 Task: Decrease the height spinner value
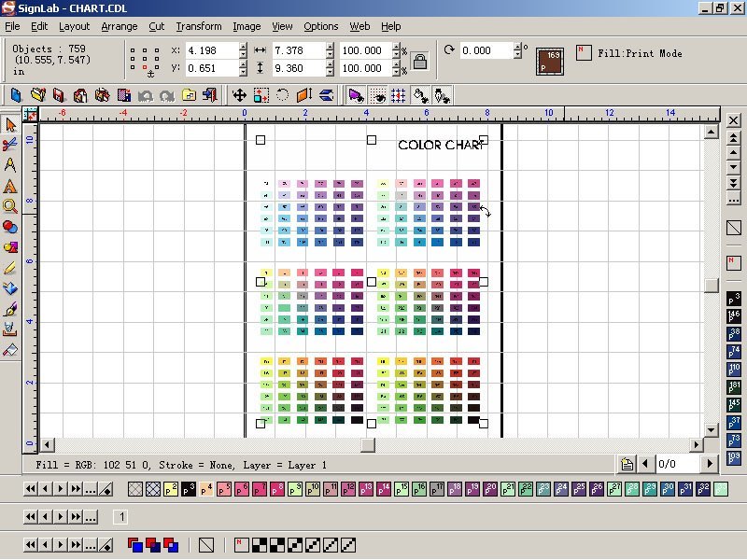(x=331, y=72)
